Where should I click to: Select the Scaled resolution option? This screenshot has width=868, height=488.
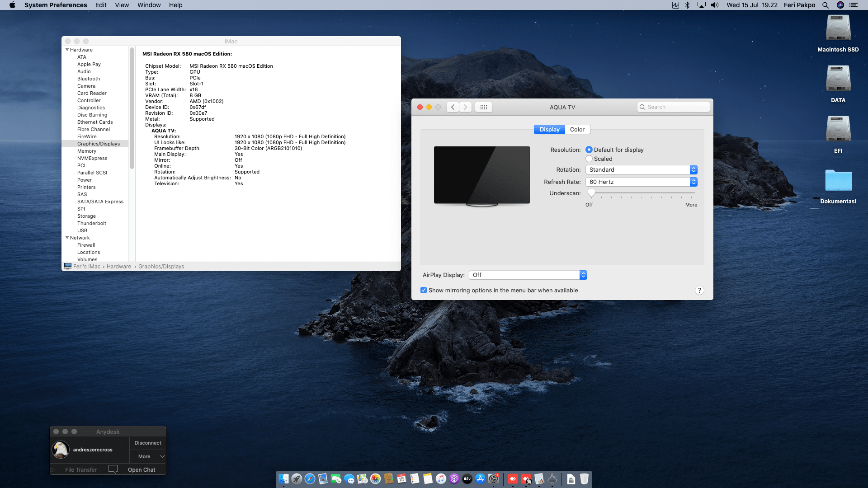pyautogui.click(x=589, y=159)
